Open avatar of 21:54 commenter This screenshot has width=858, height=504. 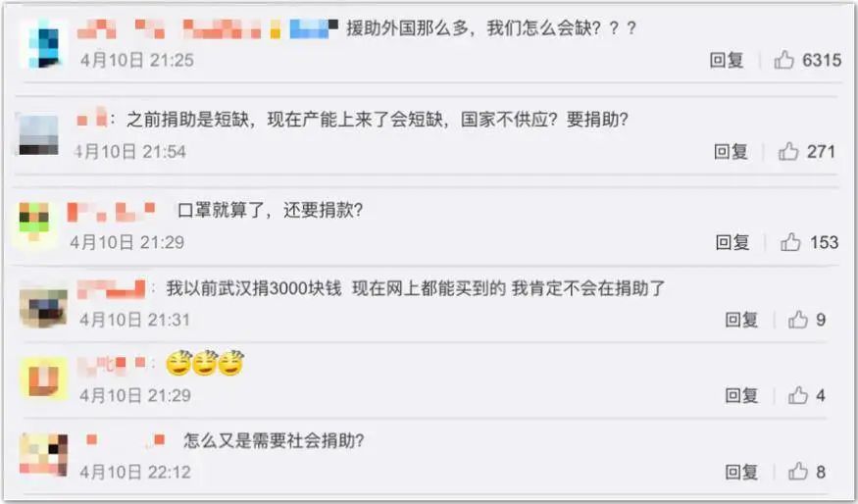[38, 134]
